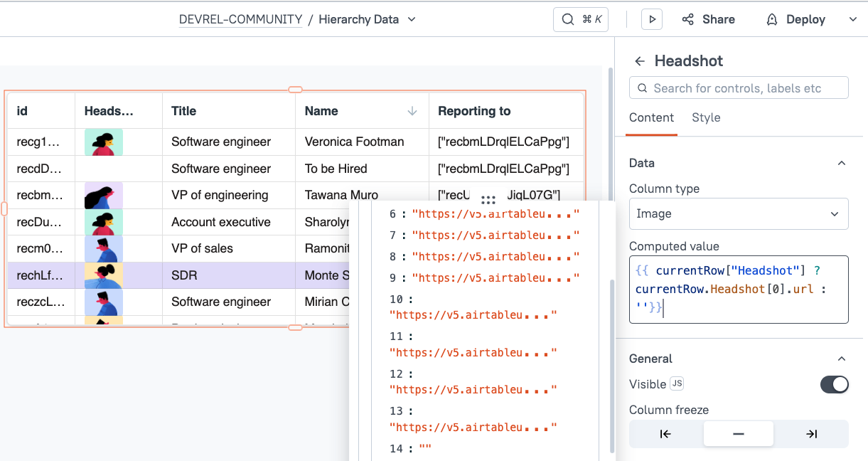The height and width of the screenshot is (461, 868).
Task: Run the app preview with the play icon
Action: (651, 19)
